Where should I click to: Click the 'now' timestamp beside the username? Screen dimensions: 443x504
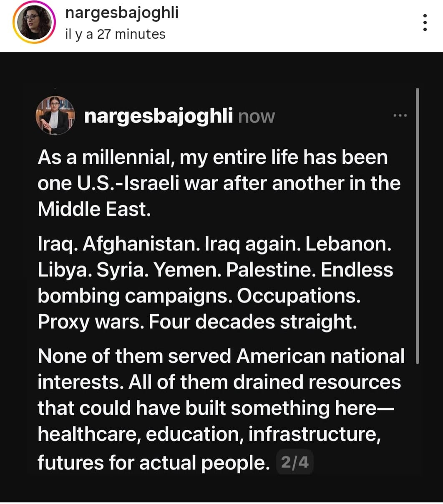pos(257,117)
